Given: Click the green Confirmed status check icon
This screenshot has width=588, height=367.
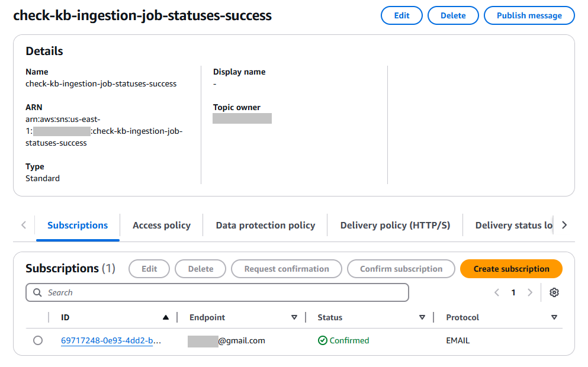Looking at the screenshot, I should [323, 340].
